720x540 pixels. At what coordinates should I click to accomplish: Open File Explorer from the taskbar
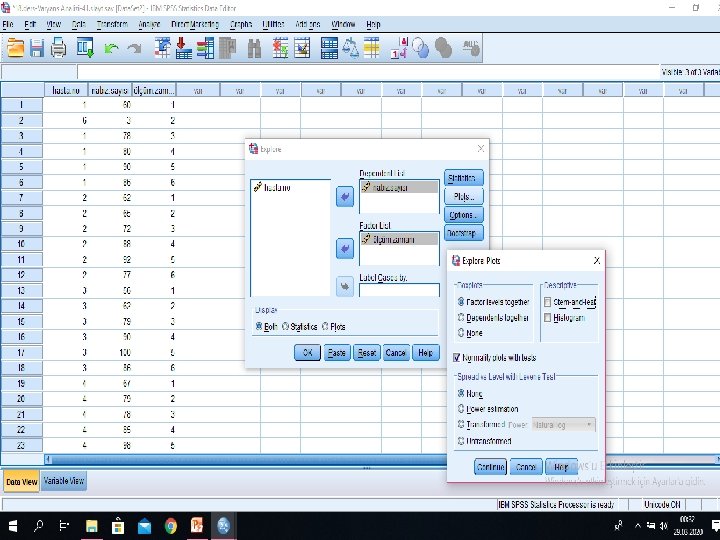91,525
